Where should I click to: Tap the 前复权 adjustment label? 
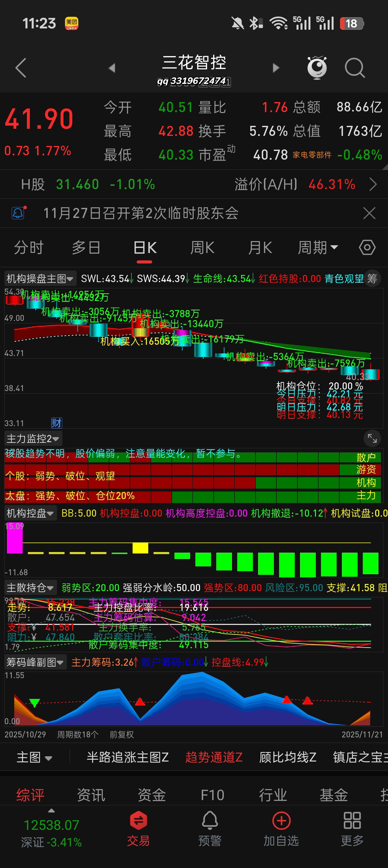coord(122,735)
